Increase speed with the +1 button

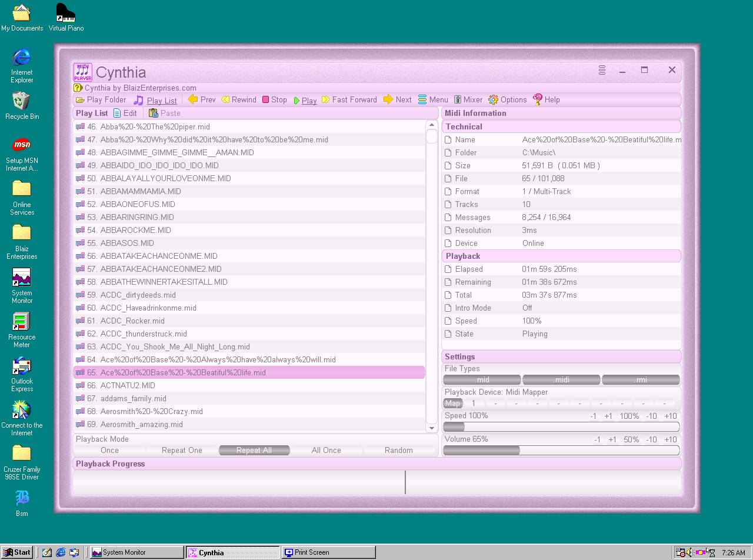click(608, 416)
